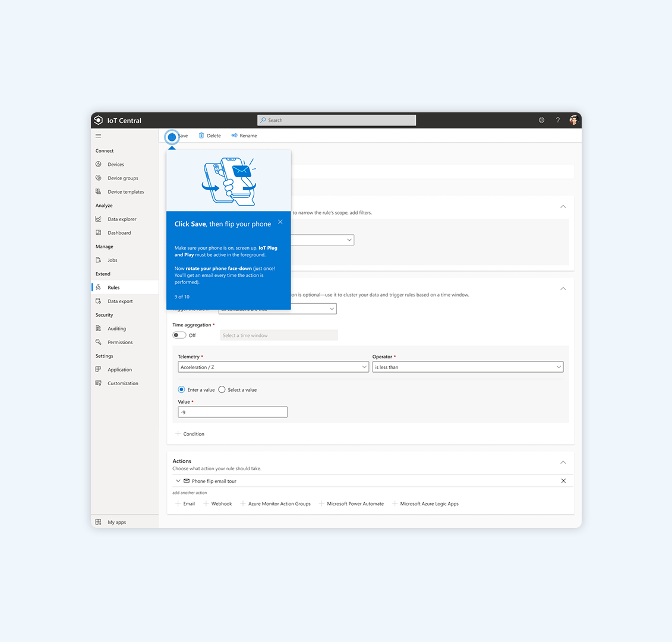
Task: Click the Delete button label
Action: click(214, 136)
